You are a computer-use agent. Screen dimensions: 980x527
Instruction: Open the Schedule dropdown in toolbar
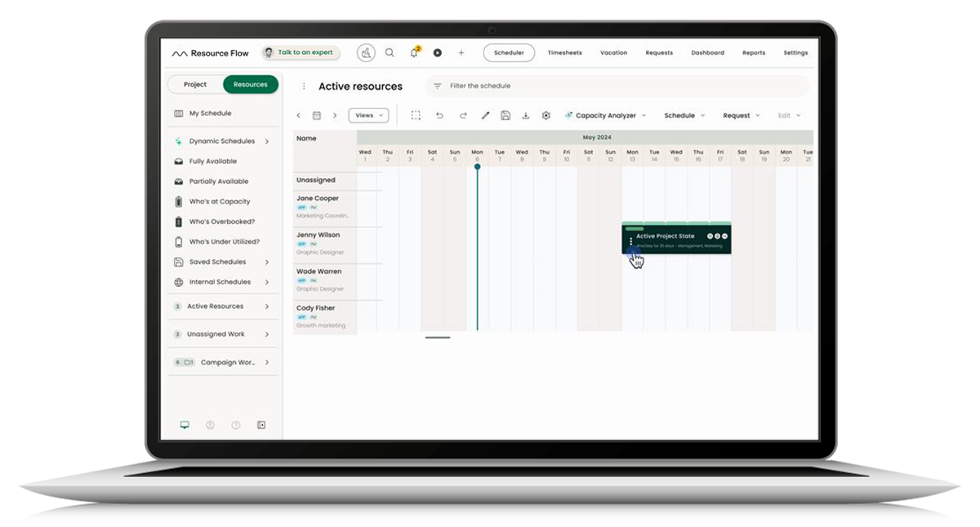pos(684,115)
